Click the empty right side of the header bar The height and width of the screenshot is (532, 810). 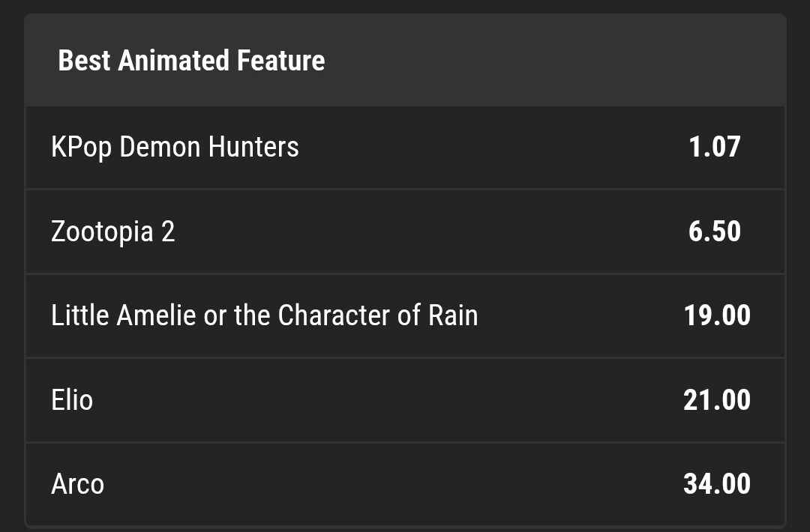tap(600, 60)
